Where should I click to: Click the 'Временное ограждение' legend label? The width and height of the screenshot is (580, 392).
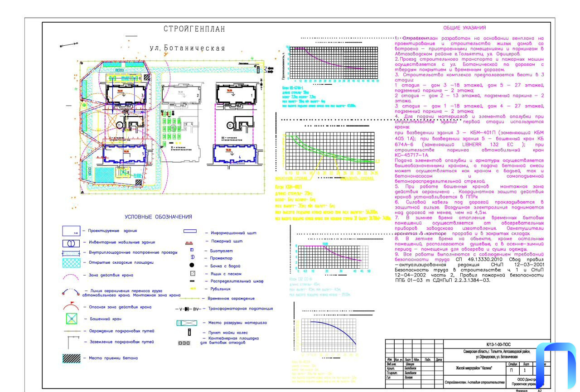click(231, 299)
